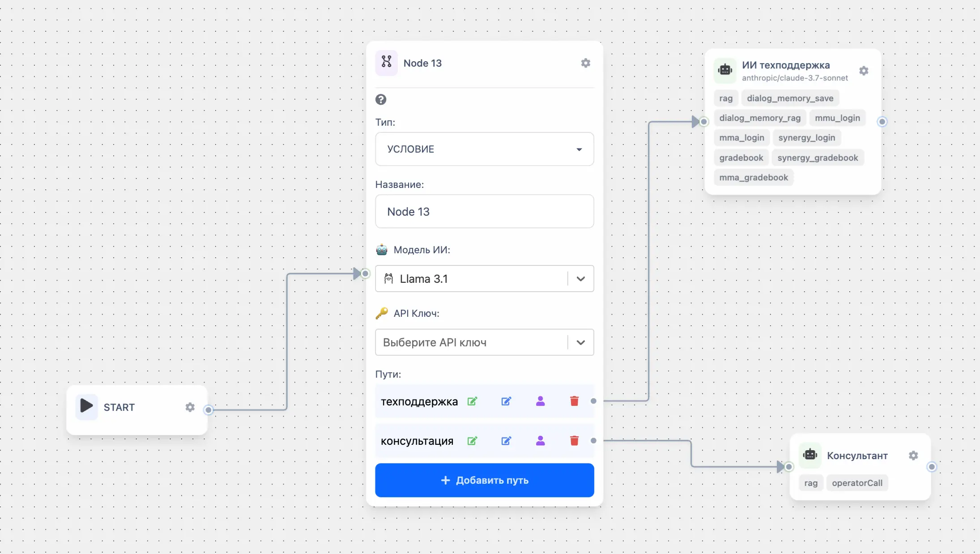This screenshot has width=980, height=554.
Task: Click the dialog_memory_save tag
Action: tap(790, 98)
